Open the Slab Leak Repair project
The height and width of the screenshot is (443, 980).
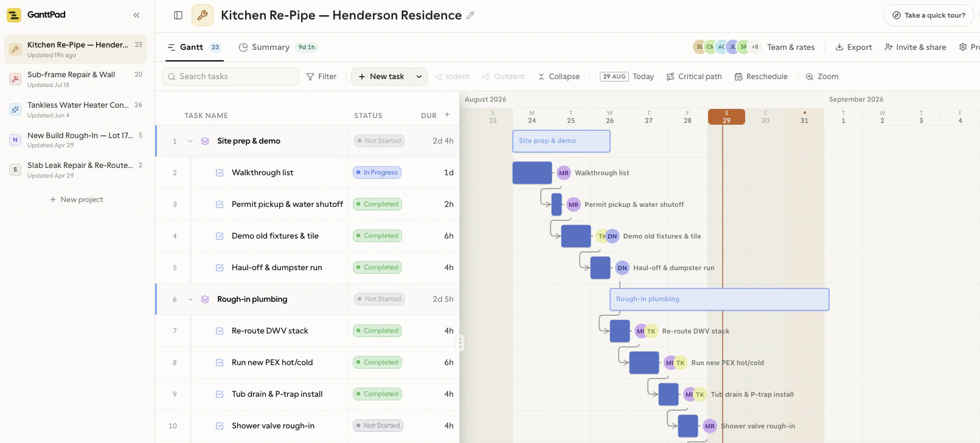[x=76, y=170]
